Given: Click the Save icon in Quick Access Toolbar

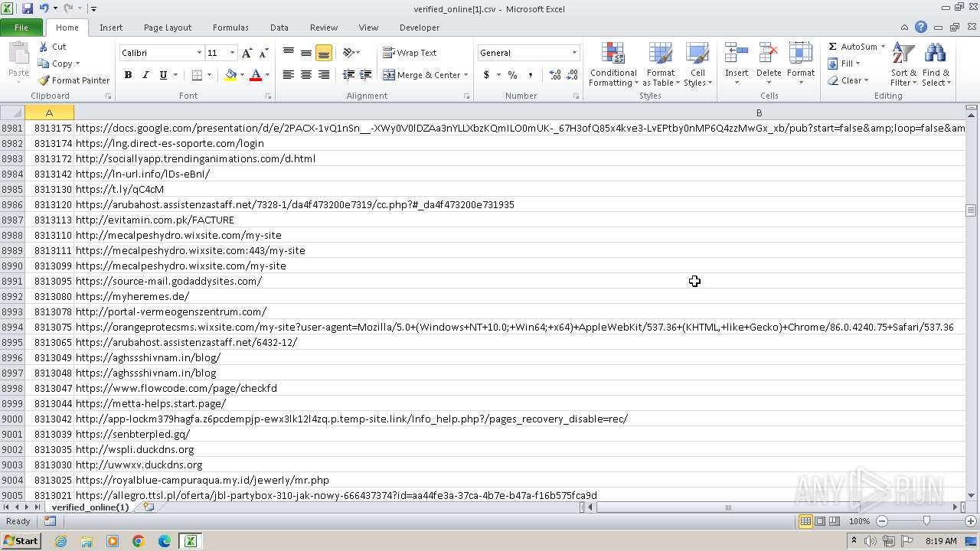Looking at the screenshot, I should click(x=28, y=8).
